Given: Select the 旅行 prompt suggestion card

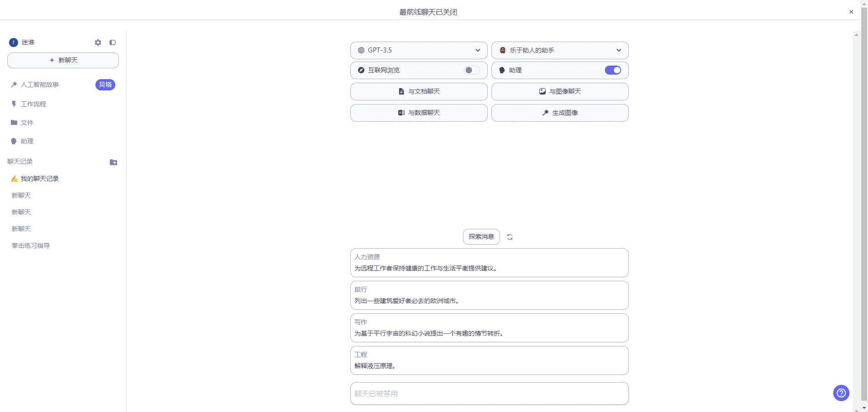Looking at the screenshot, I should click(490, 295).
